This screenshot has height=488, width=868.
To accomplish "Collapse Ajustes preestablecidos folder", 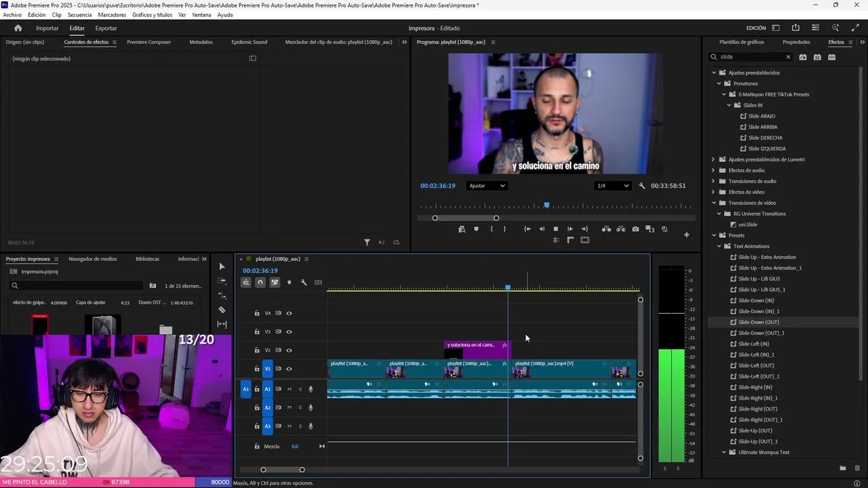I will 714,73.
